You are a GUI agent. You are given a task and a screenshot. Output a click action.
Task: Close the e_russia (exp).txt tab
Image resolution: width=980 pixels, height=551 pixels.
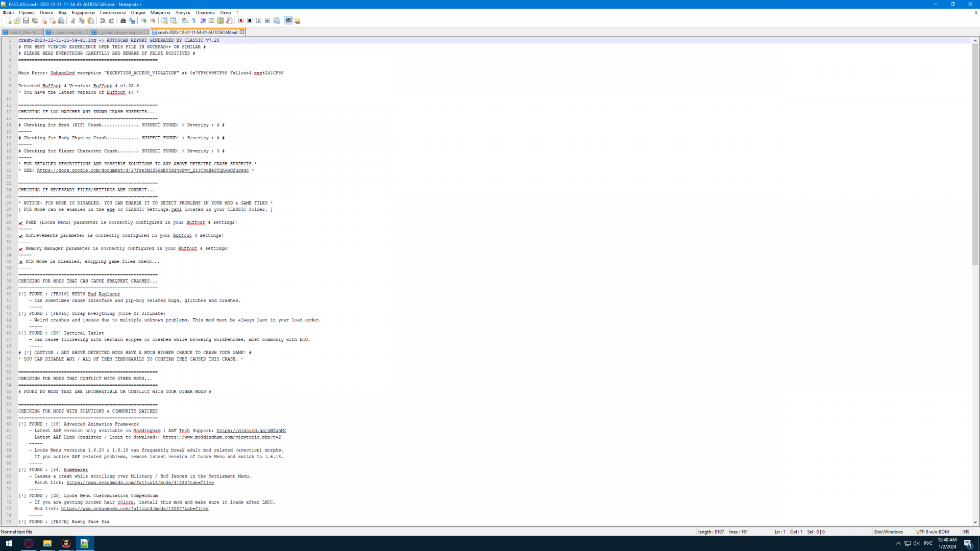(86, 32)
